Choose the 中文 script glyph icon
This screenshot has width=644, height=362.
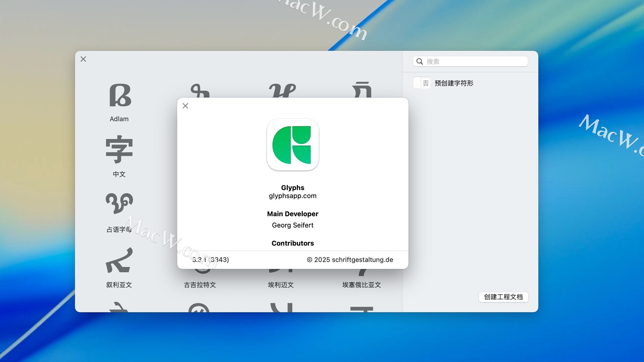pyautogui.click(x=119, y=149)
